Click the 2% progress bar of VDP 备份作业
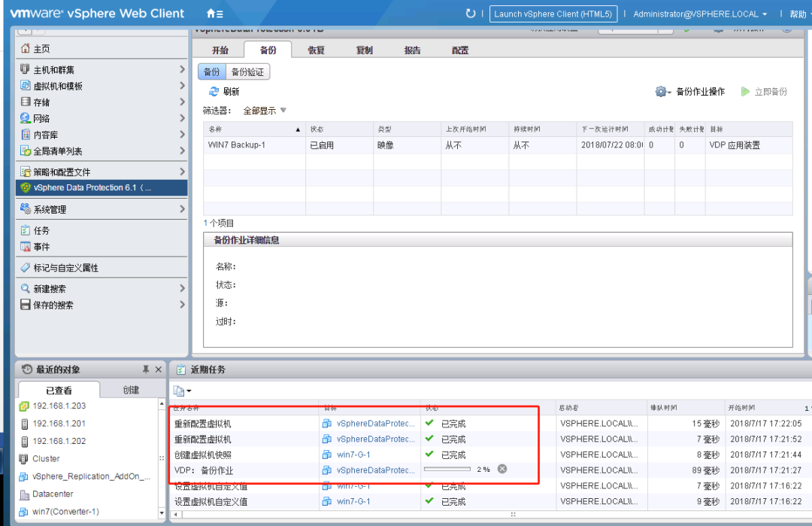Viewport: 812px width, 526px height. [x=447, y=469]
